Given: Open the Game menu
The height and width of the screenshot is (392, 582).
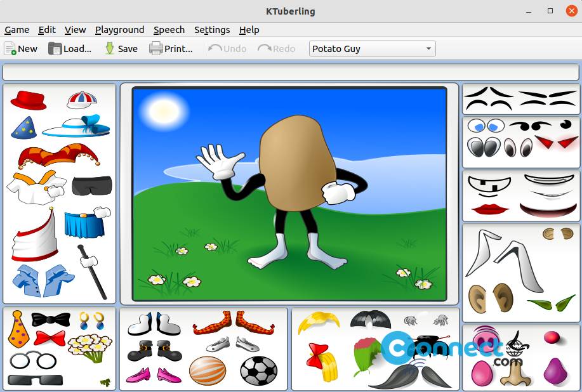Looking at the screenshot, I should click(x=17, y=30).
